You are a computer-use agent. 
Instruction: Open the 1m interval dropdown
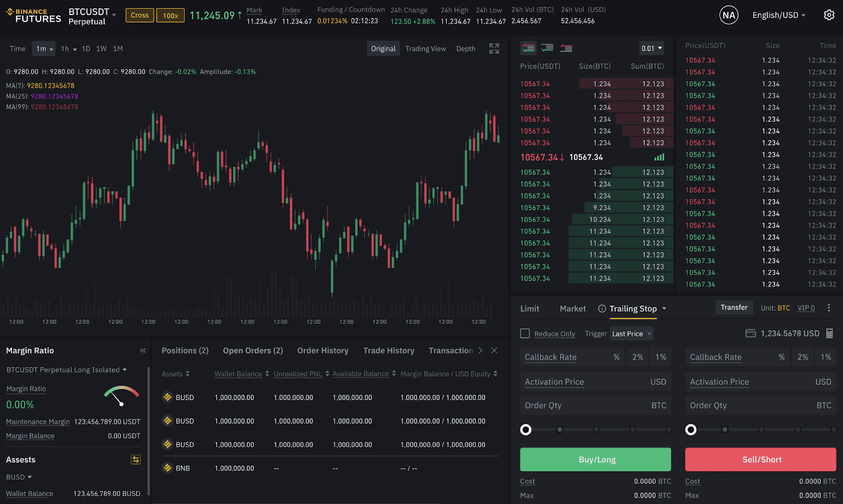pyautogui.click(x=44, y=48)
